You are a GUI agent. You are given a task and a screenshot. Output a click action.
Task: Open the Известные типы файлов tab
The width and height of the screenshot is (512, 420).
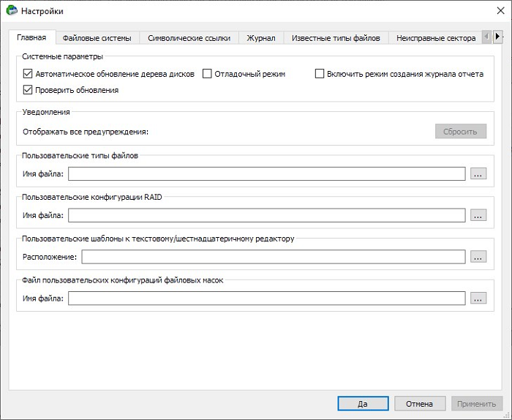click(336, 38)
